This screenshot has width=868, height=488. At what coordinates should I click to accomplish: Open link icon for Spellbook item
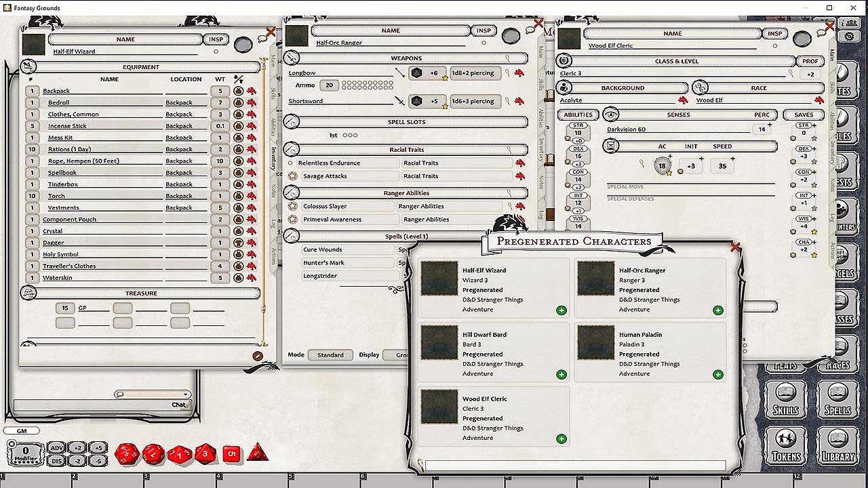click(251, 173)
